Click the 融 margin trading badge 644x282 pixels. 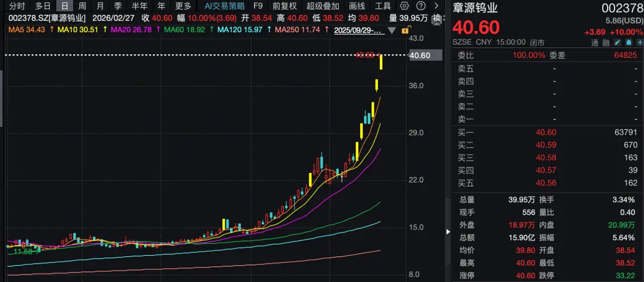606,43
